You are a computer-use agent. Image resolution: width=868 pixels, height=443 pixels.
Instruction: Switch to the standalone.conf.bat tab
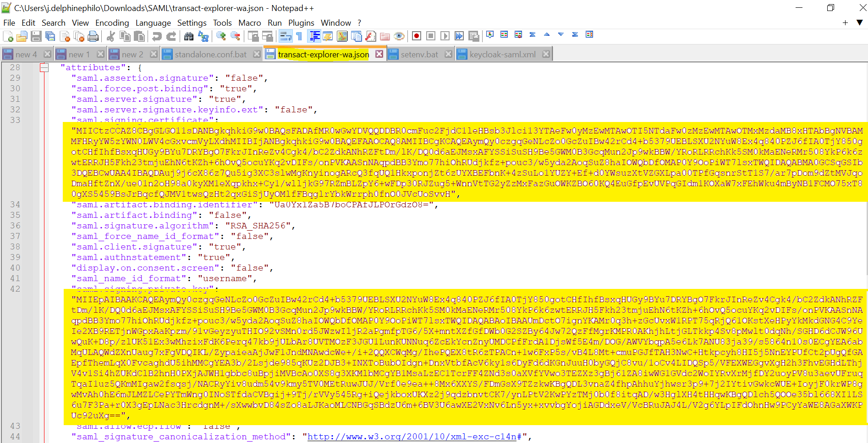pos(210,54)
